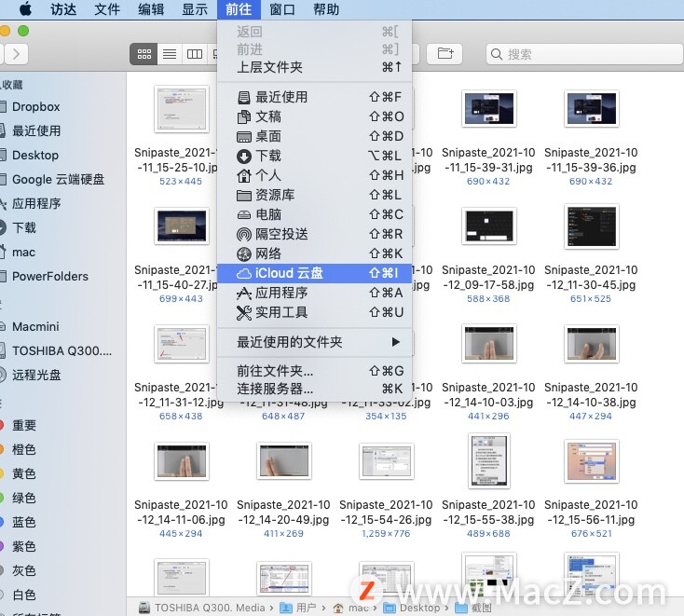Go to 应用程序 in the 前往 menu
This screenshot has height=616, width=684.
coord(315,293)
